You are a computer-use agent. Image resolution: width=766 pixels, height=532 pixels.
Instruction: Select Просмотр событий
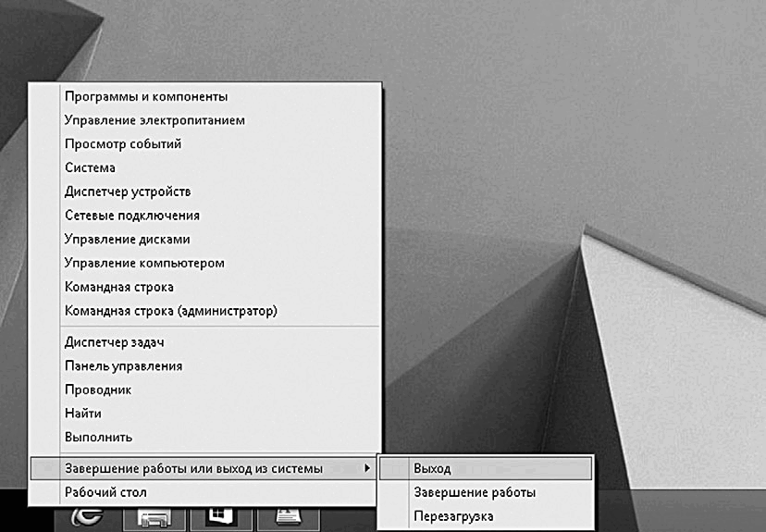[123, 144]
